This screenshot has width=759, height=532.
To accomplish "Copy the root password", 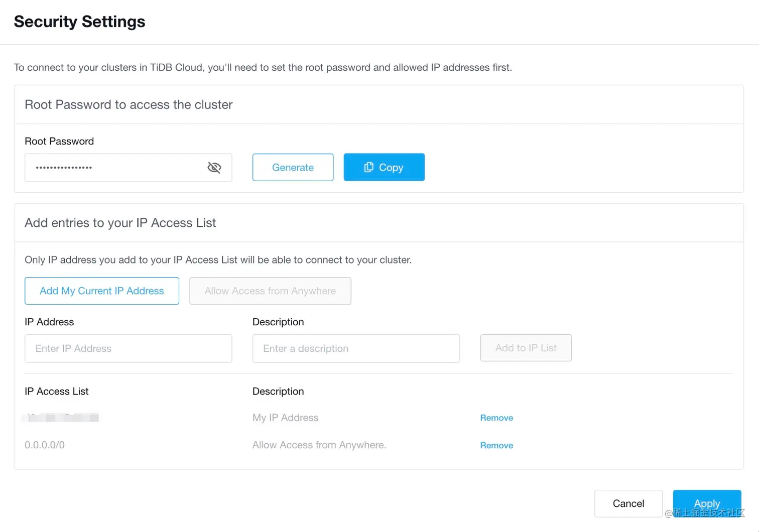I will tap(384, 168).
